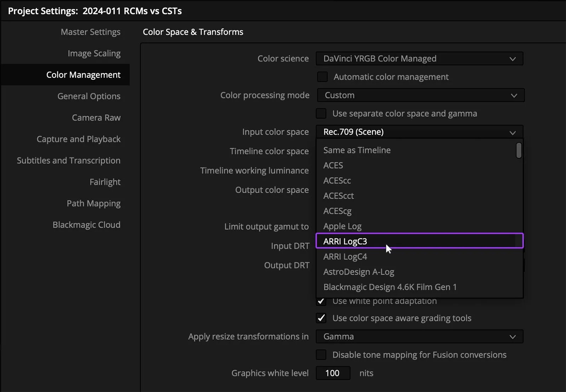Click the Color processing mode chevron
566x392 pixels.
tap(514, 96)
